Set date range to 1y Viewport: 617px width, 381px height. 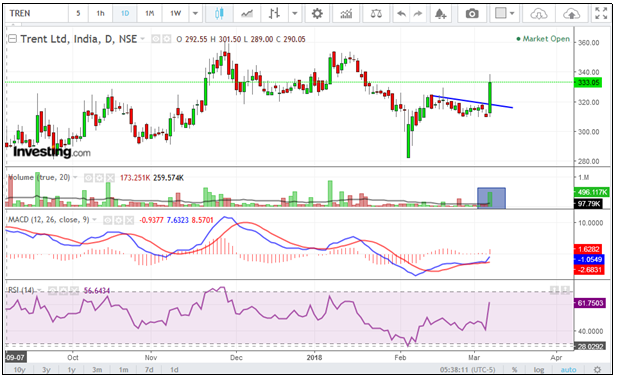click(x=71, y=370)
